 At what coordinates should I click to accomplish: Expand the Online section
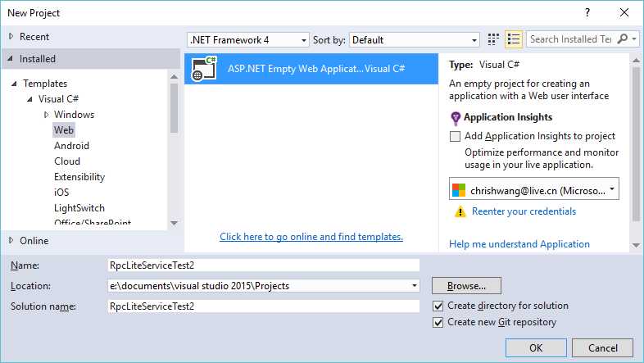(x=11, y=240)
